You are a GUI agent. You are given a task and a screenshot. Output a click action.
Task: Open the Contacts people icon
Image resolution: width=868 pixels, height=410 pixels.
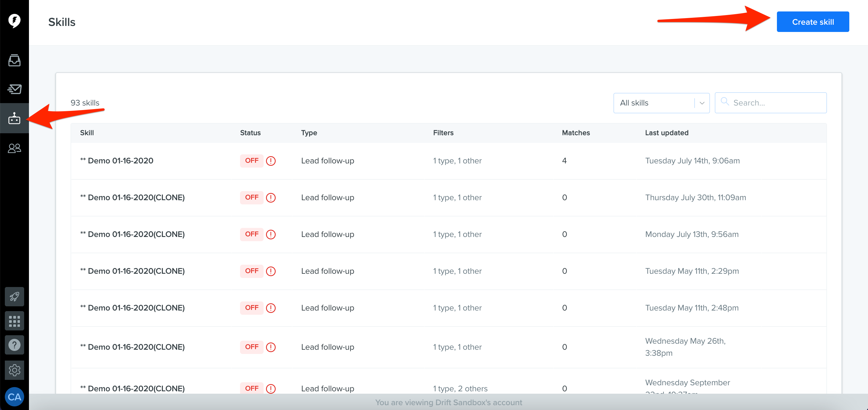pos(14,148)
